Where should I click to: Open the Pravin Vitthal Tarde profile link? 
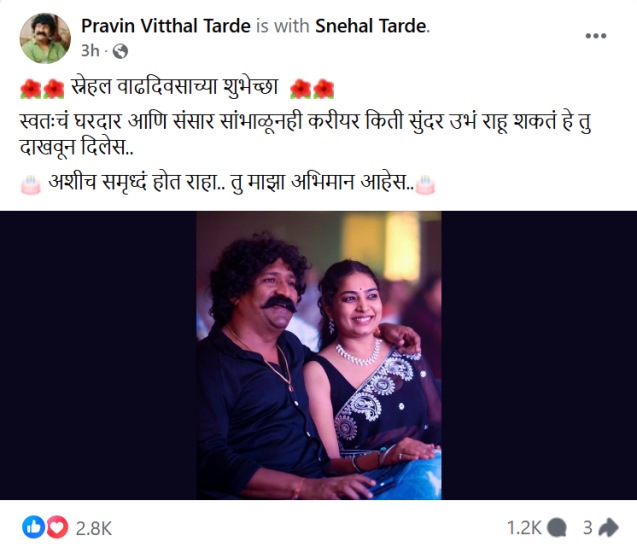click(166, 26)
